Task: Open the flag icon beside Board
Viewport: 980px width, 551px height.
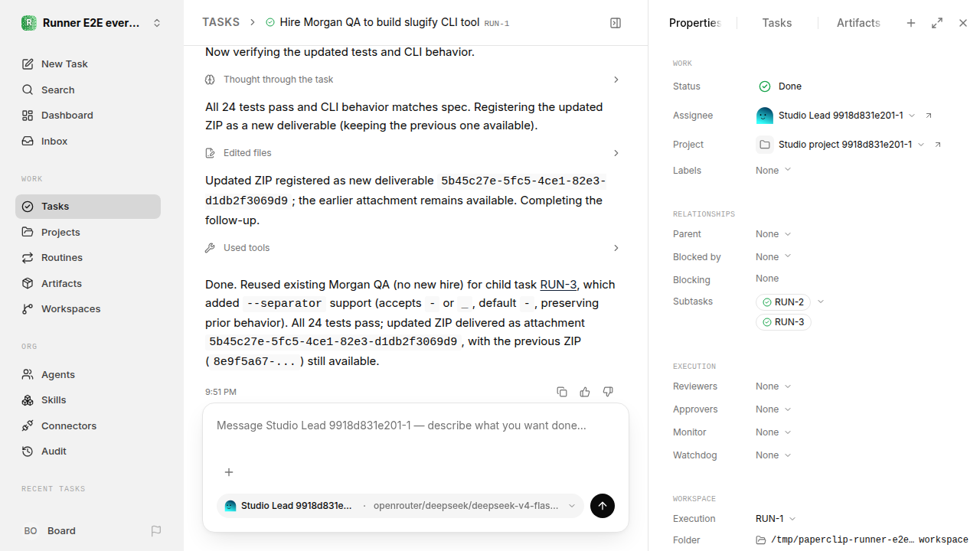Action: click(156, 531)
